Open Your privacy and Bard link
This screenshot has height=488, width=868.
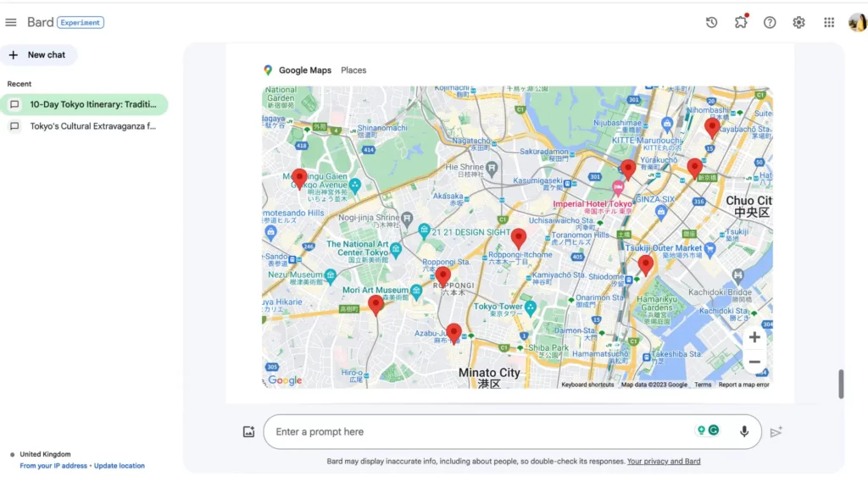pos(663,462)
